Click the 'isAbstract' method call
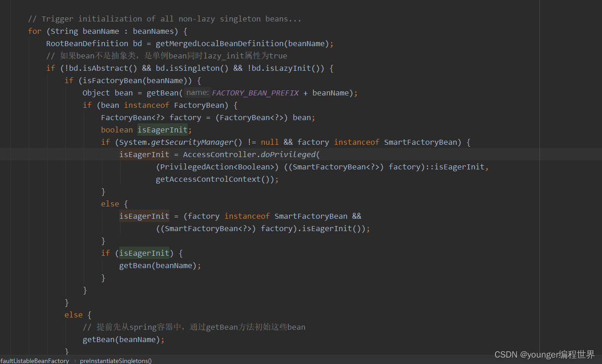This screenshot has width=602, height=364. point(106,68)
